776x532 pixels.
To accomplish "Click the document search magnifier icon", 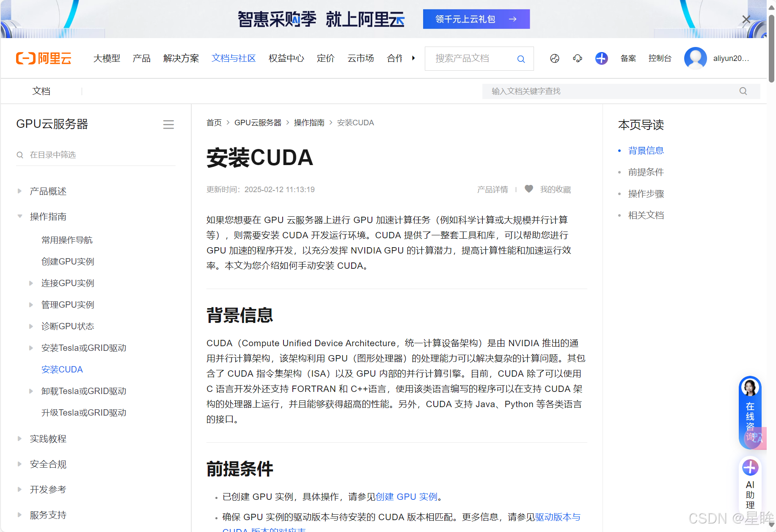I will (x=743, y=91).
